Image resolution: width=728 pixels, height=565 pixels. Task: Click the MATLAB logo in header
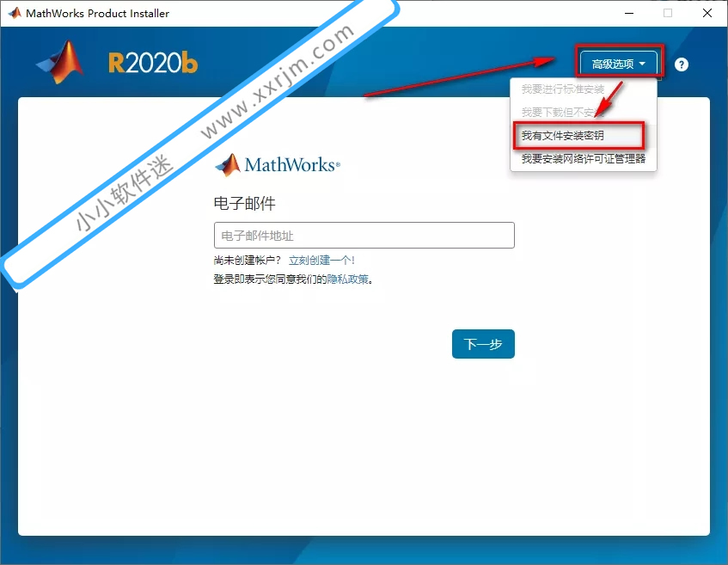coord(60,62)
